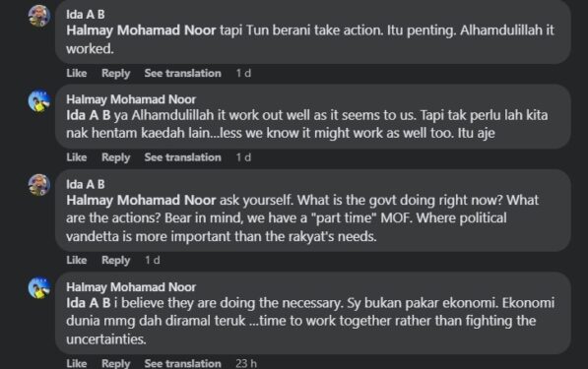The width and height of the screenshot is (588, 369).
Task: Click the bold Halmay Mohamad Noor mention before "ask yourself"
Action: click(141, 200)
